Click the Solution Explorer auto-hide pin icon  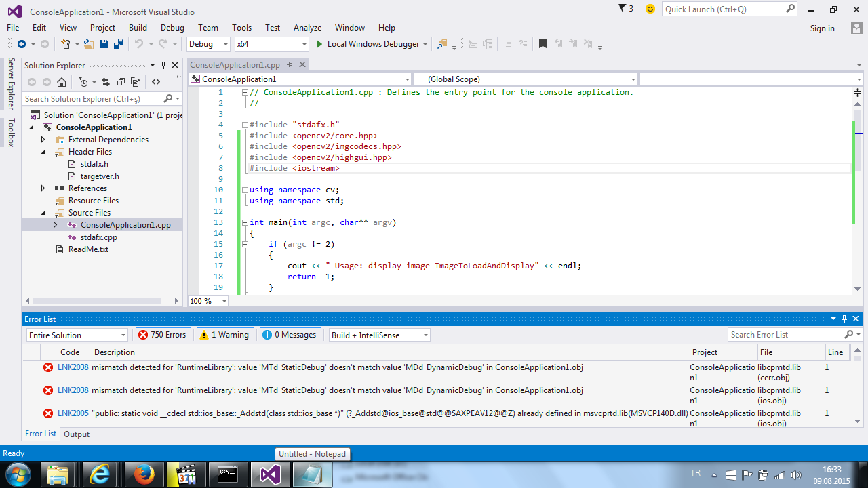[163, 65]
